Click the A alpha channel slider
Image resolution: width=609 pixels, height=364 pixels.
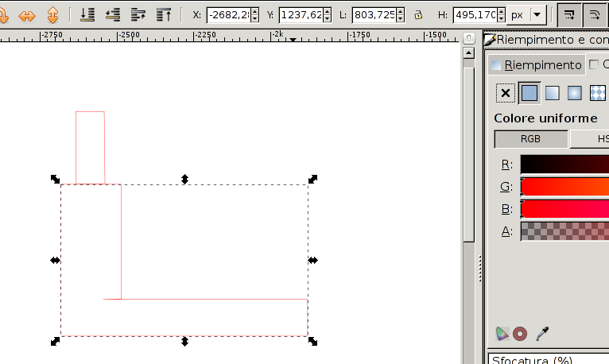point(564,231)
